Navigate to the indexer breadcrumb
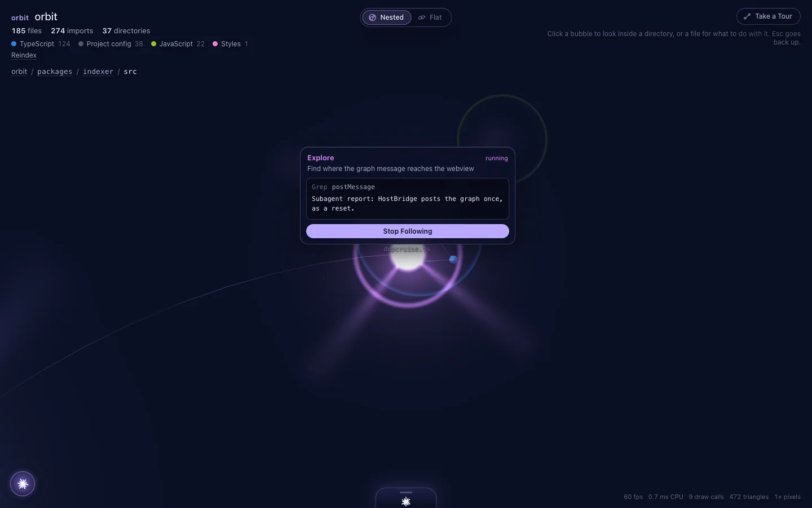This screenshot has height=508, width=812. (x=98, y=72)
